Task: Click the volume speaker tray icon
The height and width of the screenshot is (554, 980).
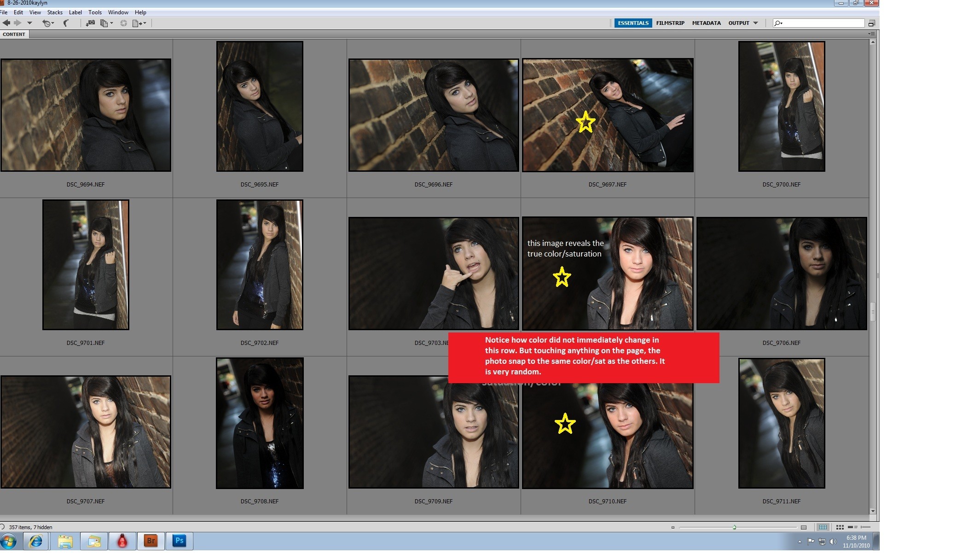Action: (833, 542)
